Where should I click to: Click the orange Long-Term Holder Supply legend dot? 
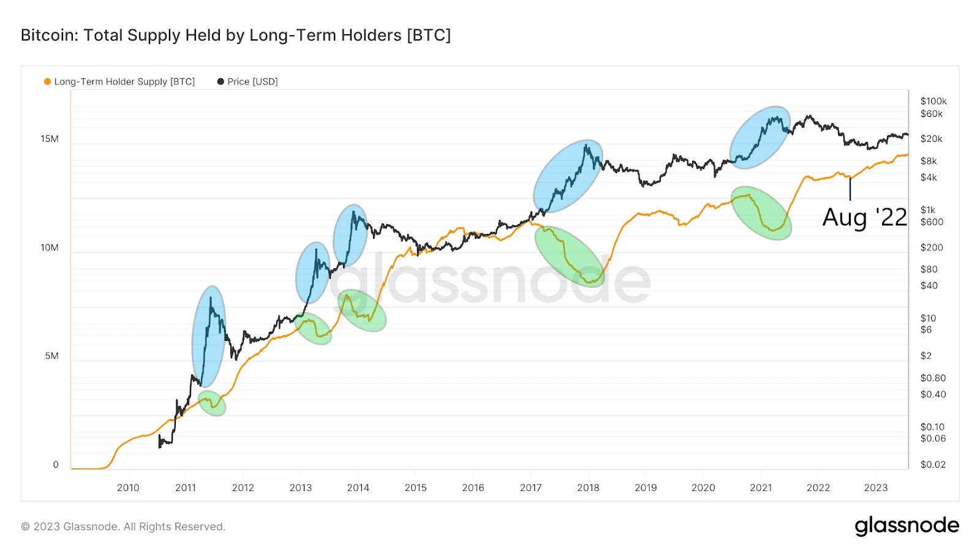[x=47, y=81]
